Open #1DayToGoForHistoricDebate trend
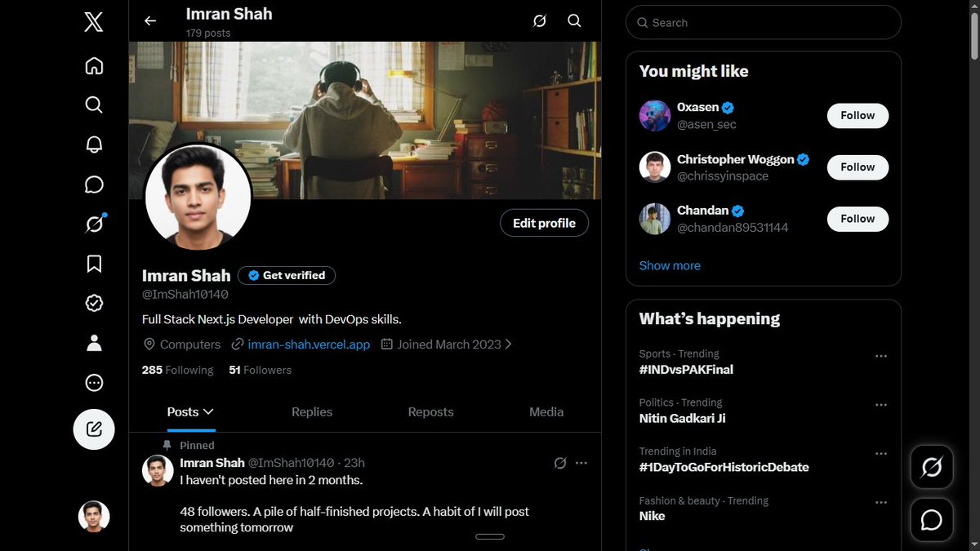 [x=724, y=468]
